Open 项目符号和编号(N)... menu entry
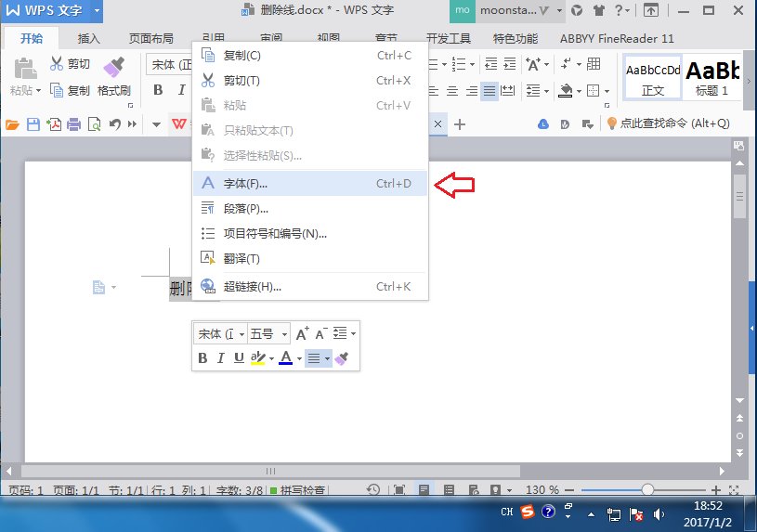 (310, 234)
